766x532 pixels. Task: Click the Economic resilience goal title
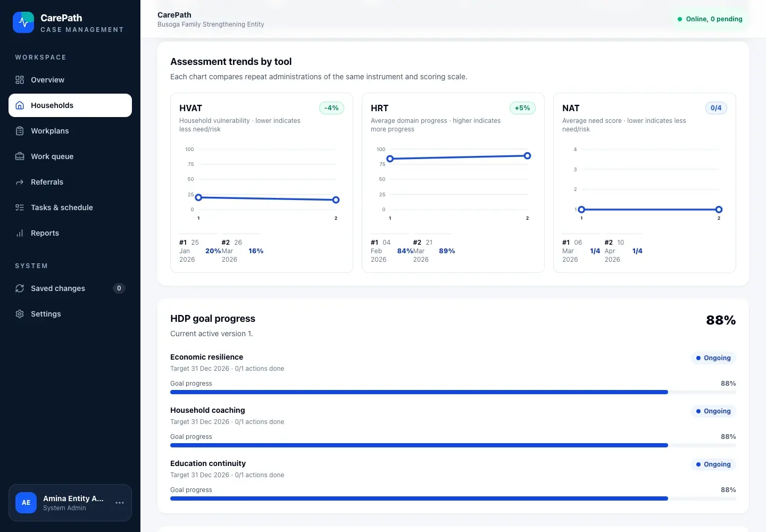pos(206,357)
